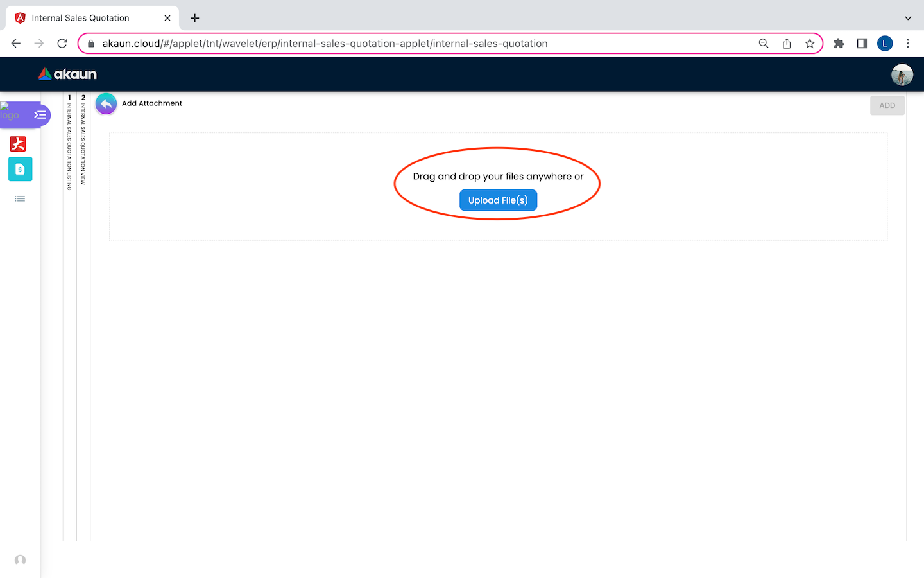Bookmark this page with the star icon
Viewport: 924px width, 578px height.
(x=810, y=44)
